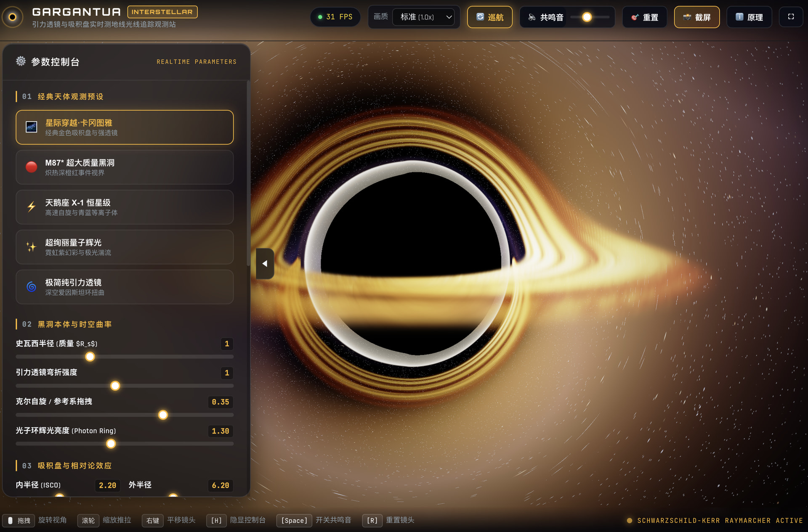Enter fullscreen with the expand icon
The image size is (808, 532).
(791, 17)
